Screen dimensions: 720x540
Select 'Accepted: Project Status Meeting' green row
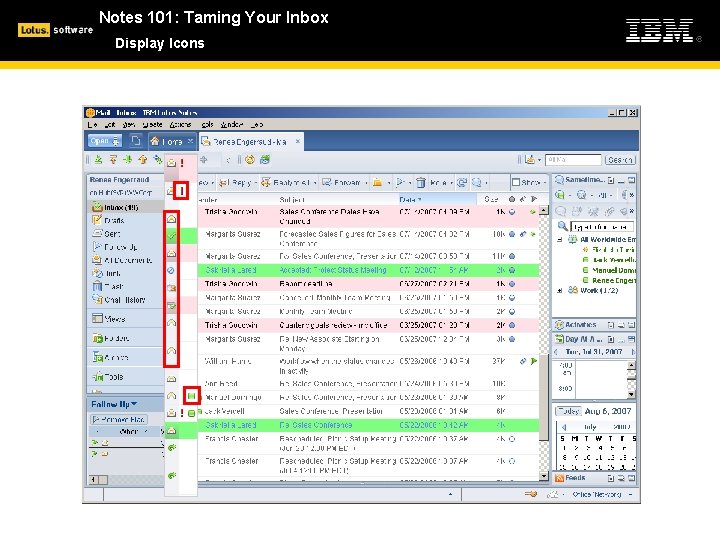point(368,270)
